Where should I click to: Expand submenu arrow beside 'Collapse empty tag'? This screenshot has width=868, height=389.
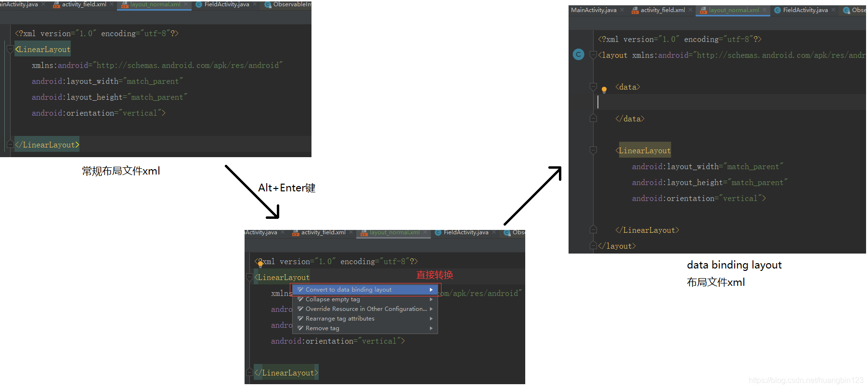[x=431, y=299]
